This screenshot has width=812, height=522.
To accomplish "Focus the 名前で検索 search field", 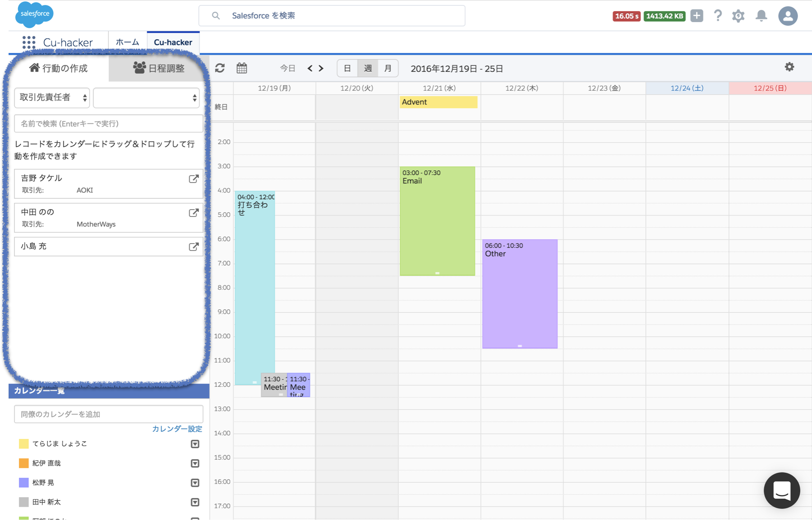I will pos(109,124).
